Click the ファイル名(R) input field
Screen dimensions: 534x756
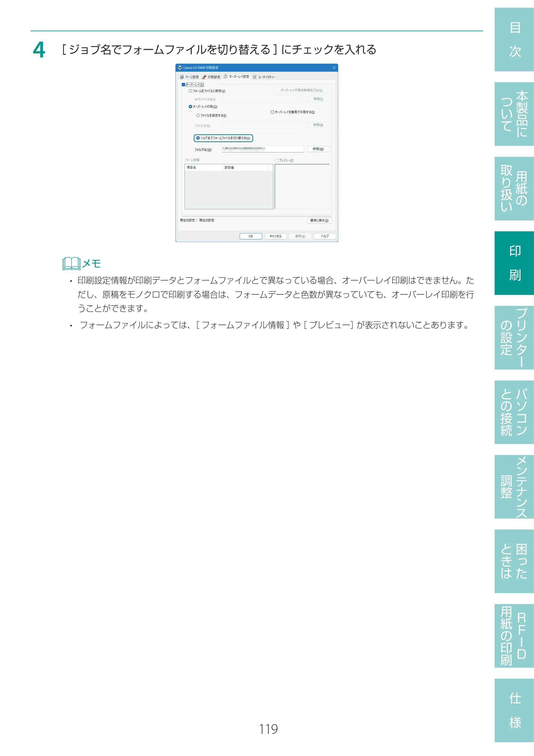pos(262,125)
